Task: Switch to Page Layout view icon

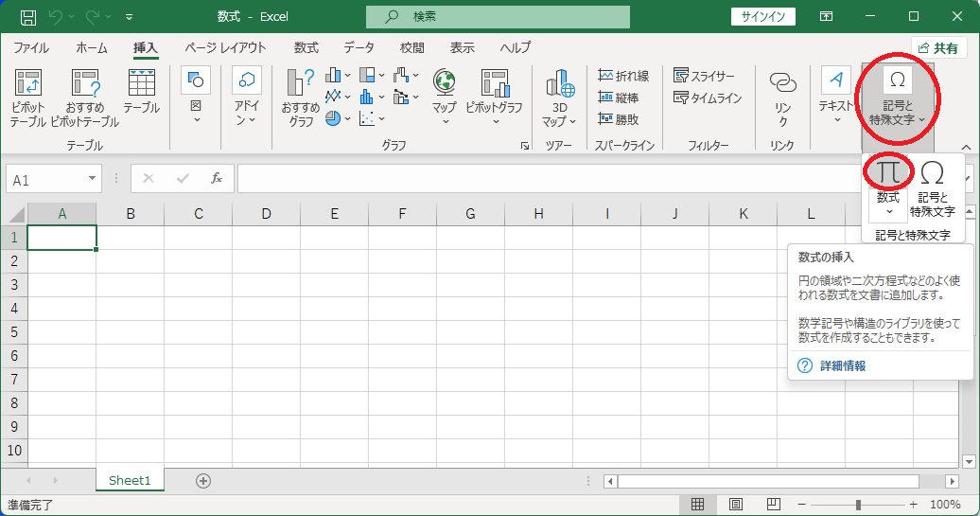Action: 736,504
